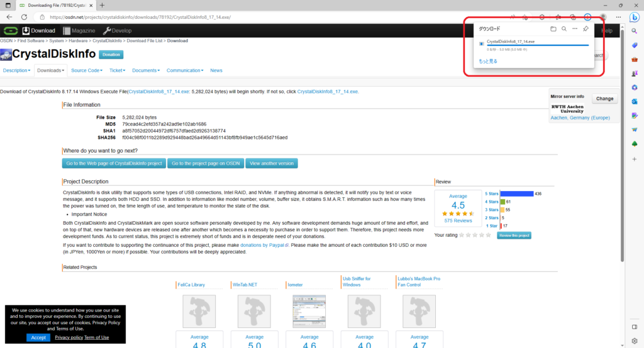Go back with the browser back arrow

pyautogui.click(x=9, y=17)
